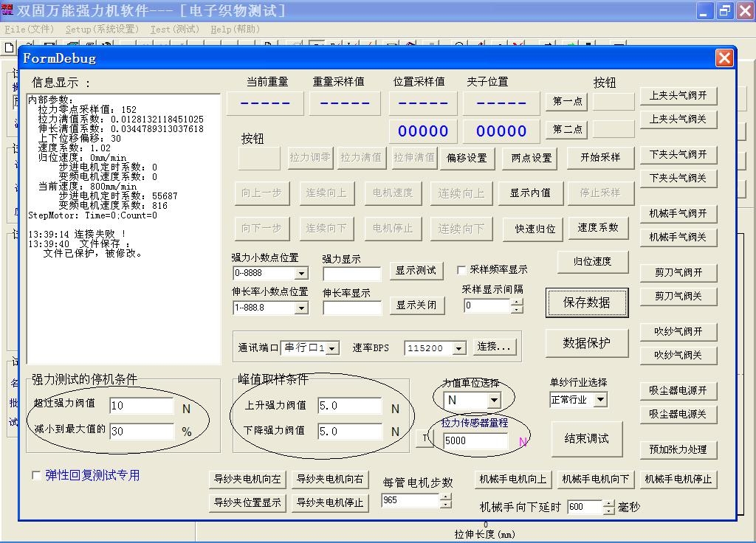Increase the 每管电机步数 stepper value
This screenshot has width=756, height=543.
pyautogui.click(x=446, y=497)
